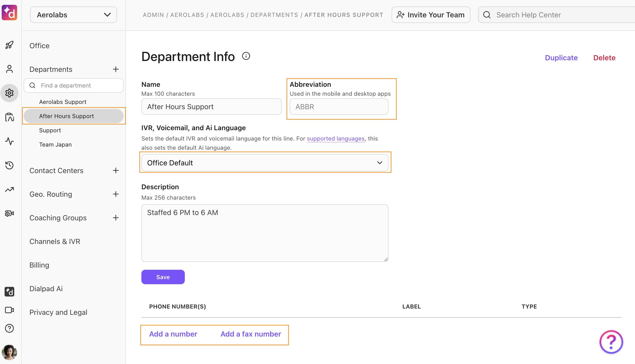This screenshot has width=635, height=364.
Task: Open the rocket getting started icon
Action: (x=9, y=45)
